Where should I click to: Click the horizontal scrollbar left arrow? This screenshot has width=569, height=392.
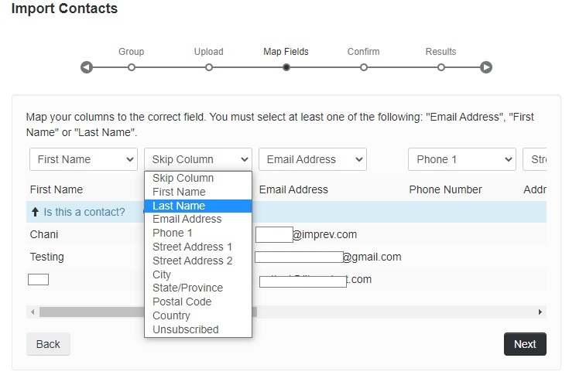click(32, 312)
